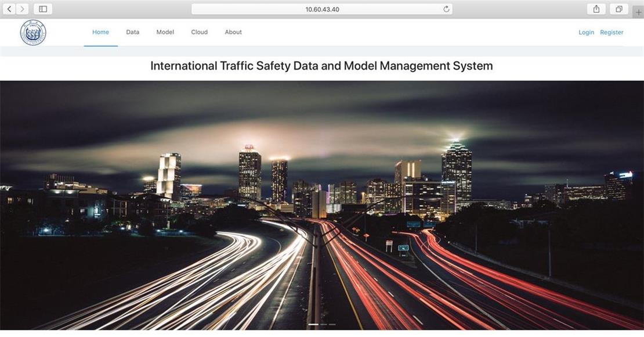Reload the page using the refresh icon
The image size is (644, 337).
tap(446, 9)
